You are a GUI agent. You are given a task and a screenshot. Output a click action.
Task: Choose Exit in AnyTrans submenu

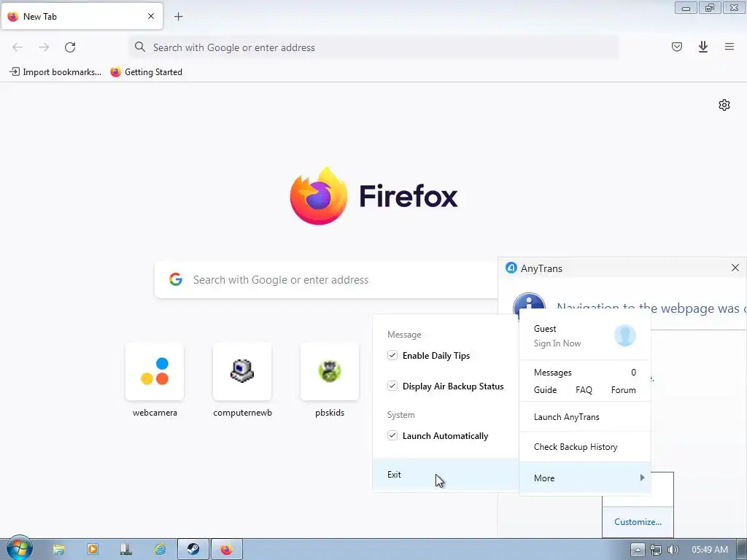tap(446, 474)
